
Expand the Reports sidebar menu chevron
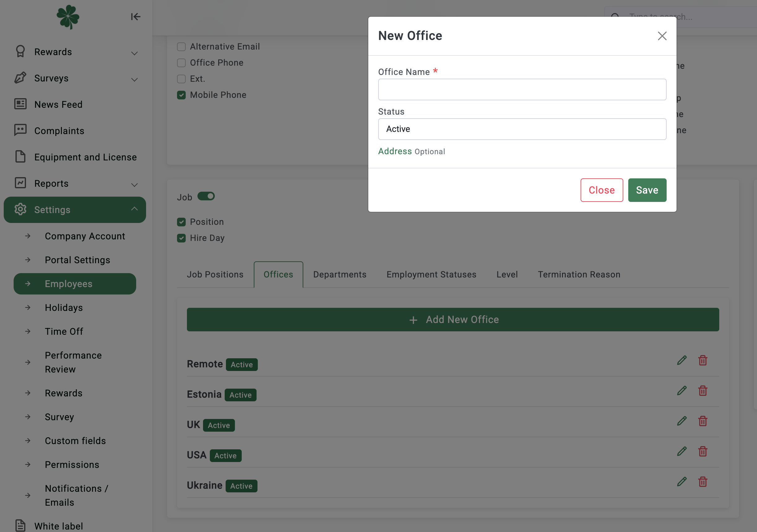[x=135, y=185]
